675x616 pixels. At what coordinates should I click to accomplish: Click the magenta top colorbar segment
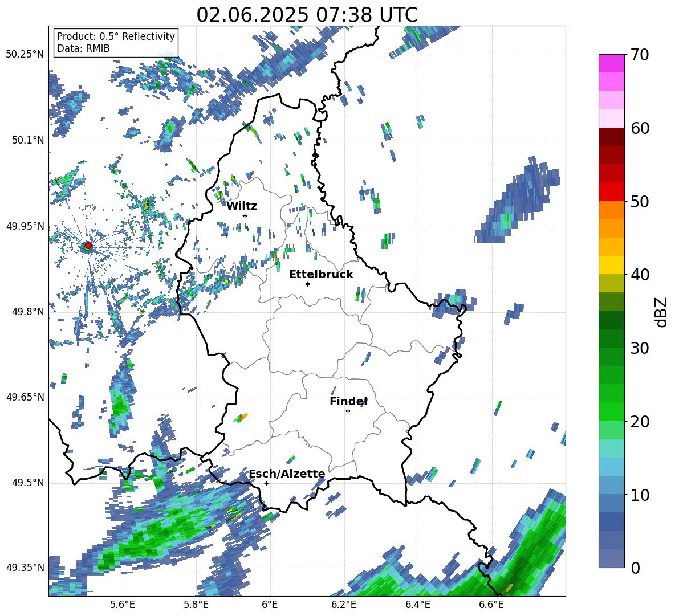coord(611,63)
